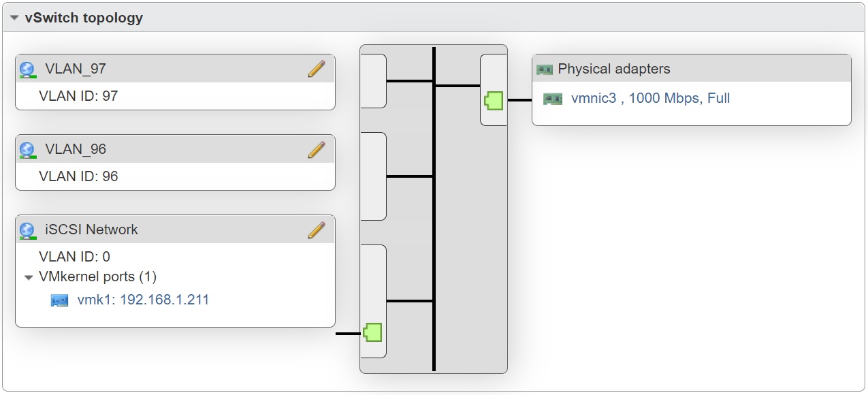The image size is (868, 395).
Task: Select the VLAN_96 port group title
Action: click(76, 149)
